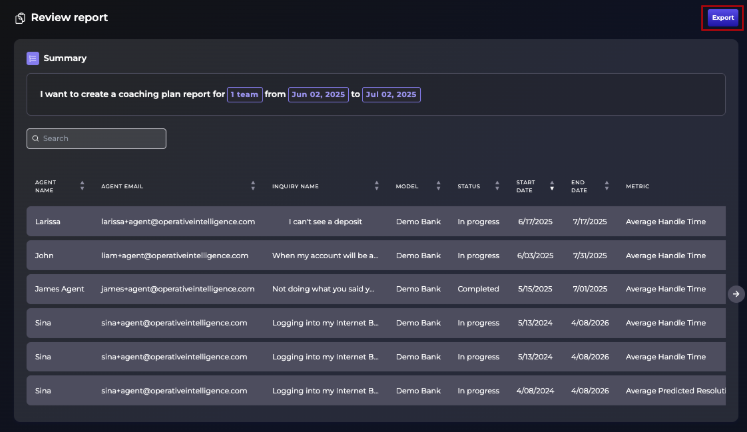
Task: Click the 7/17/2025 end date cell
Action: point(590,221)
